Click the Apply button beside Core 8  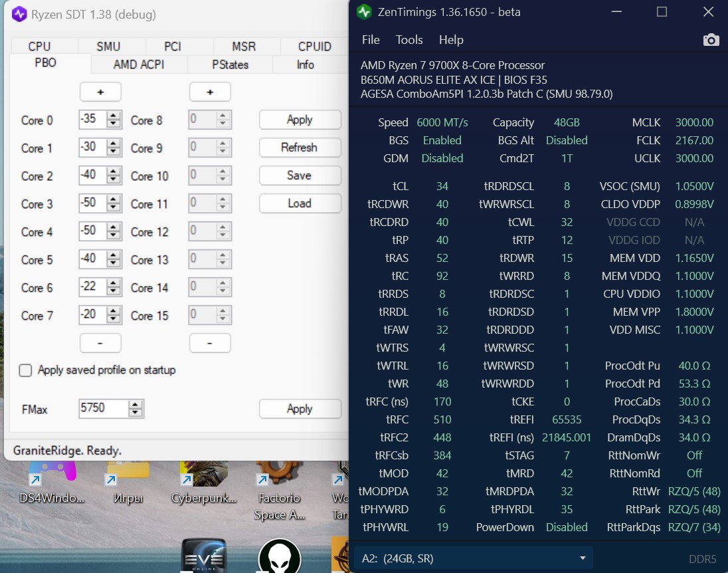coord(300,120)
